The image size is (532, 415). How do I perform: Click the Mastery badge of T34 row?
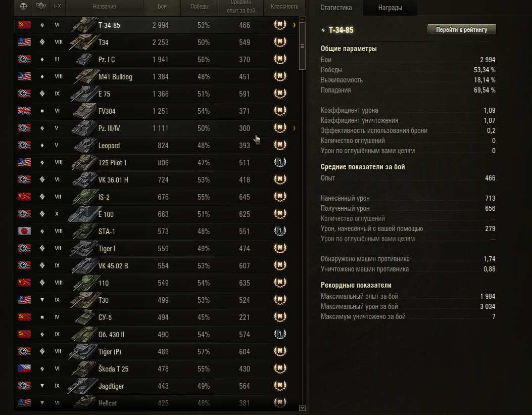click(280, 42)
